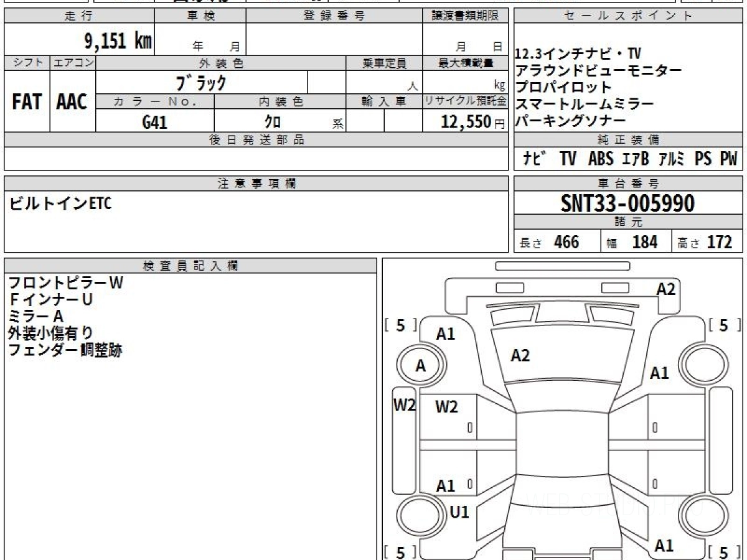747x560 pixels.
Task: Select the width value 184
Action: 644,242
